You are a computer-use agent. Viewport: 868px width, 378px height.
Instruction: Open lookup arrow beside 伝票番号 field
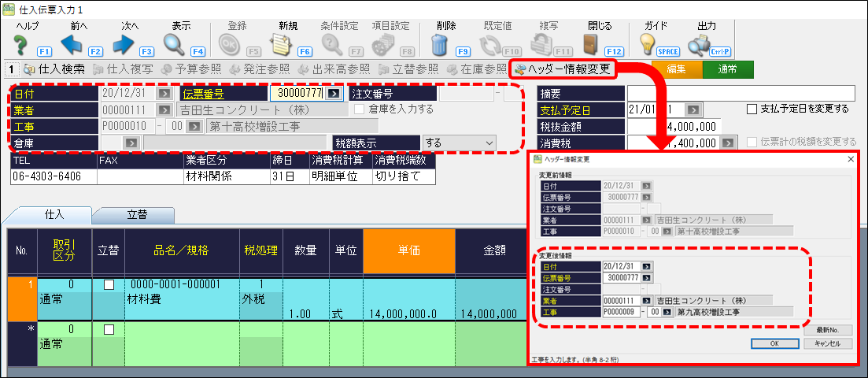(x=334, y=93)
